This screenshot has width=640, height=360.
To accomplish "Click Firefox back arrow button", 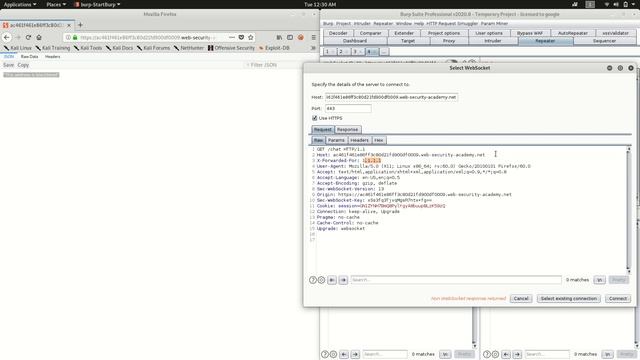I will (7, 37).
